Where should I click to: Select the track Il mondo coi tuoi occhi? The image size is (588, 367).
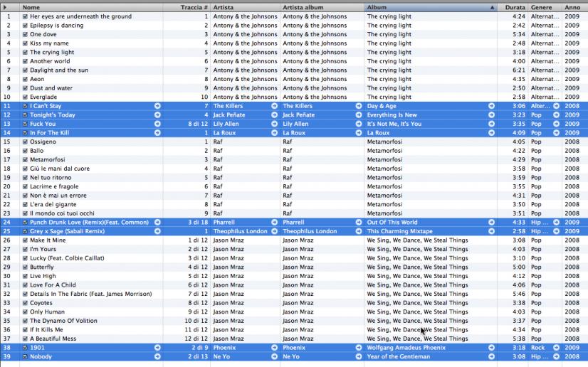tap(62, 213)
